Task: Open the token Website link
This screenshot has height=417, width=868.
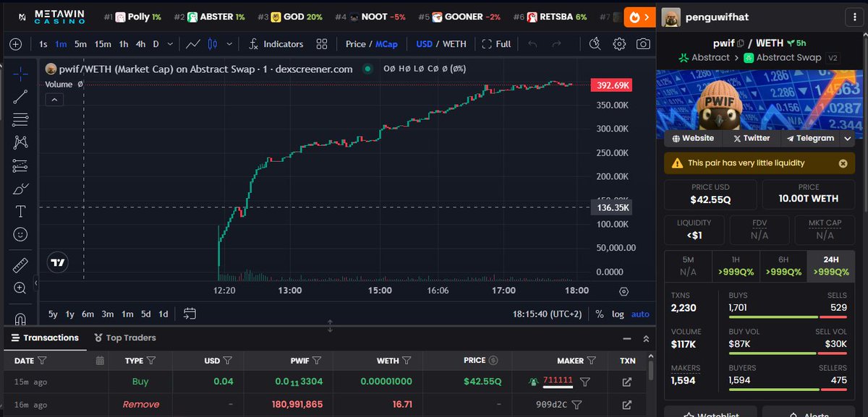Action: (x=693, y=138)
